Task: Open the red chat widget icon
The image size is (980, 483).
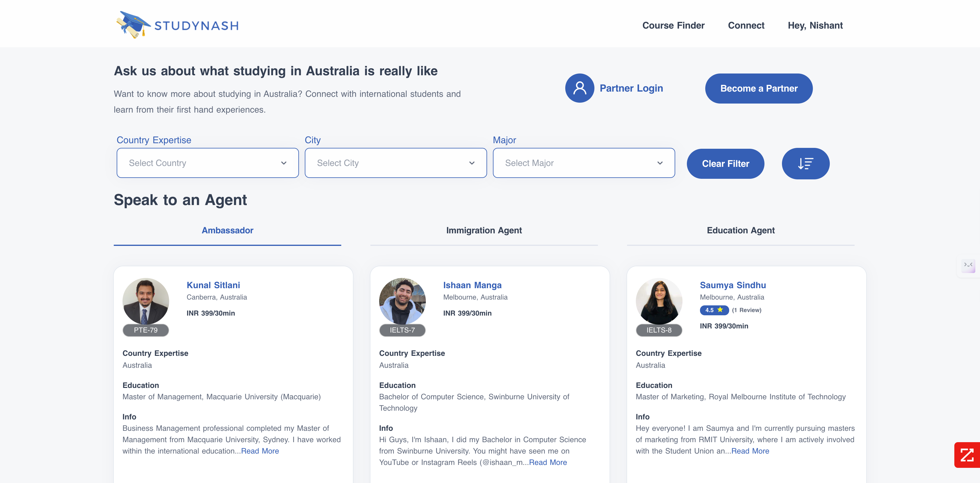Action: point(967,455)
